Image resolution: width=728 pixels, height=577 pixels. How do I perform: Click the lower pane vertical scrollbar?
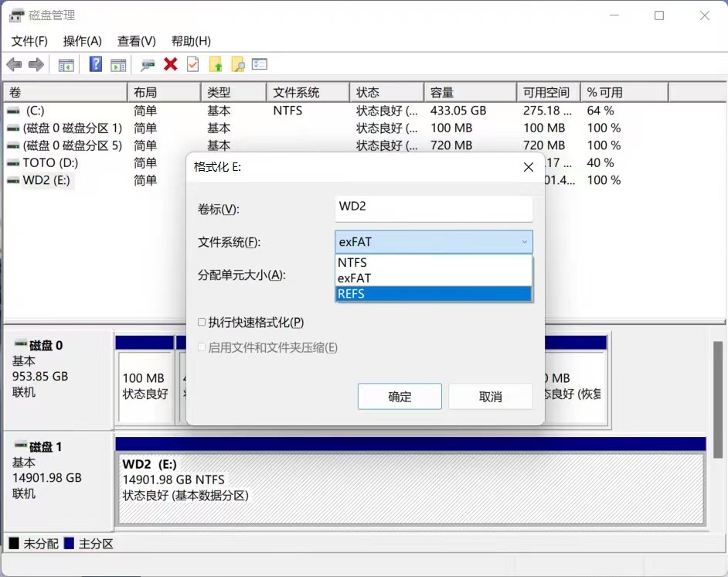(x=717, y=400)
